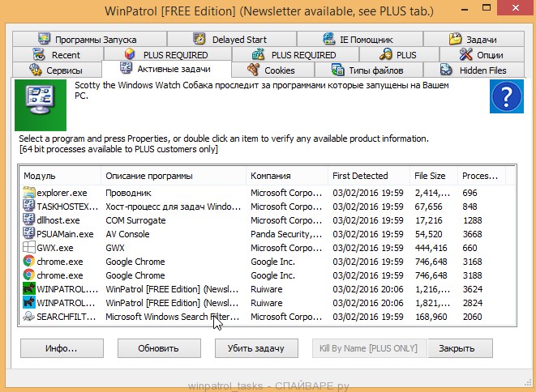Viewport: 536px width, 392px height.
Task: Click the cube icon on first PLUS REQUIRED tab
Action: [130, 54]
